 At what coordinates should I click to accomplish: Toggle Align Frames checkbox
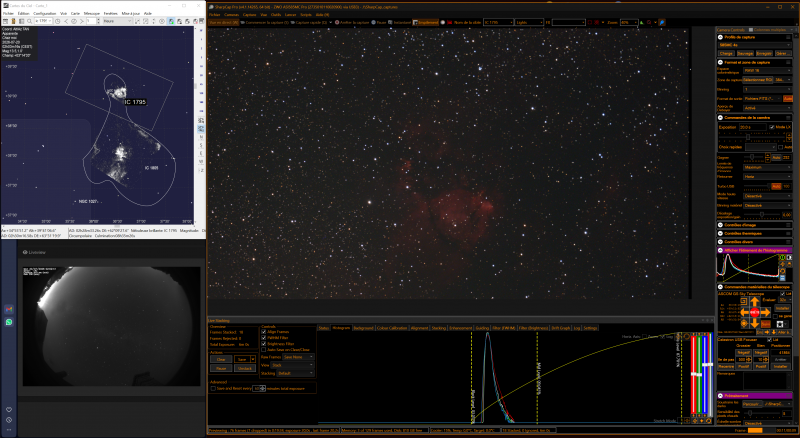coord(263,332)
